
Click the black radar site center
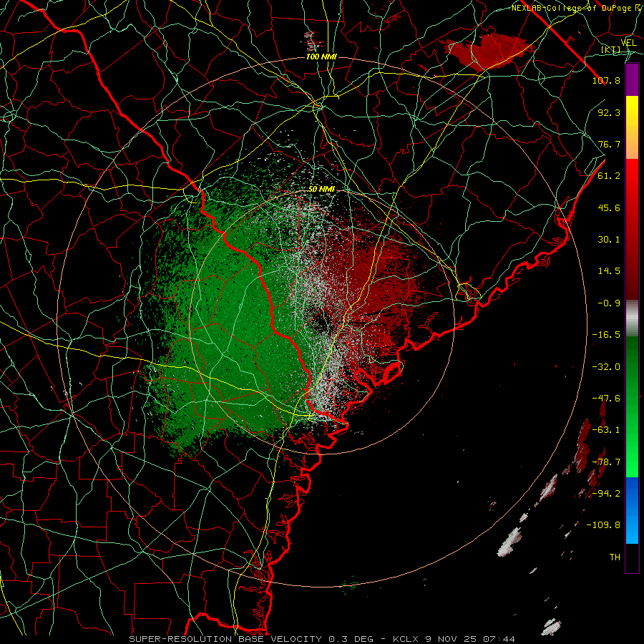321,322
